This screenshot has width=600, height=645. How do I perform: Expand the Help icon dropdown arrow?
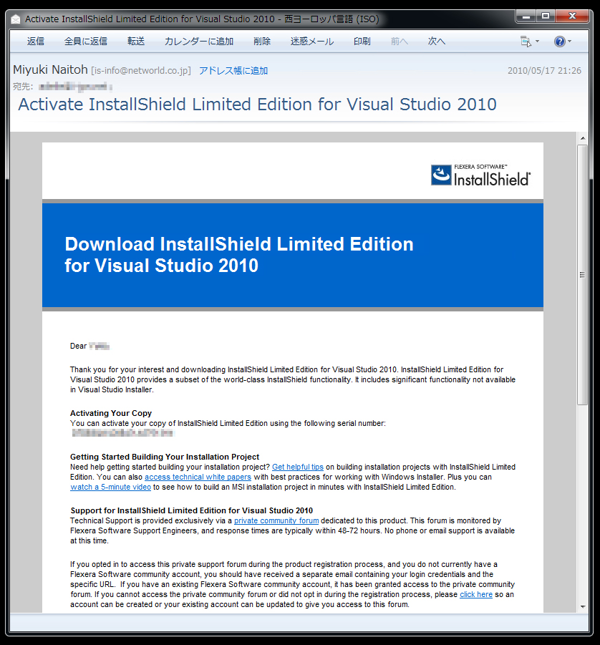(570, 42)
